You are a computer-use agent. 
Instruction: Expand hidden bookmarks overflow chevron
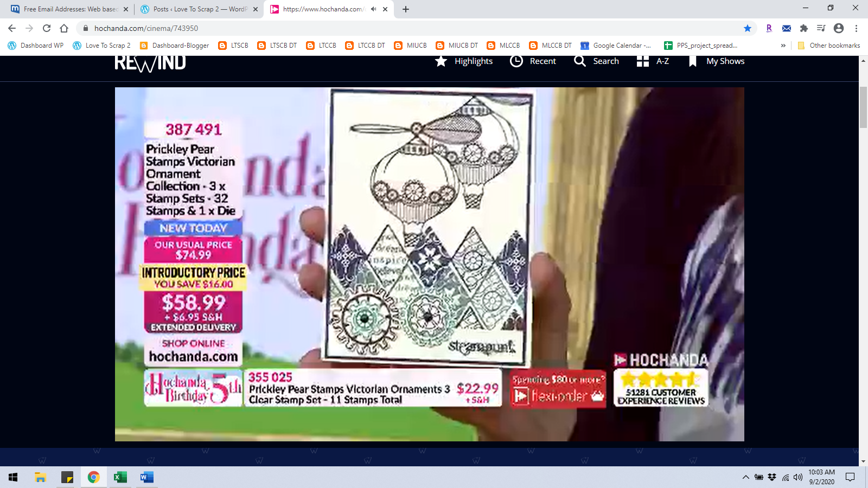coord(783,46)
